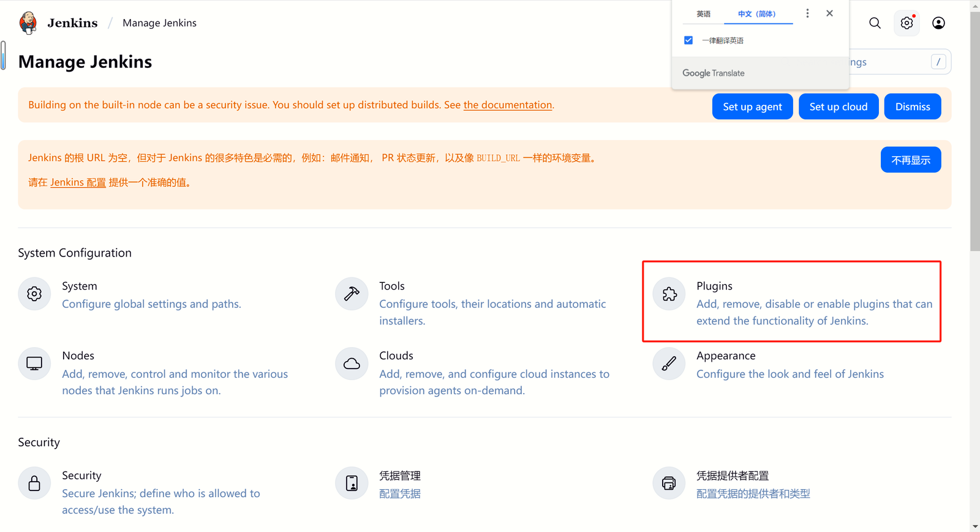980x532 pixels.
Task: Click the Clouds cloud icon
Action: point(352,364)
